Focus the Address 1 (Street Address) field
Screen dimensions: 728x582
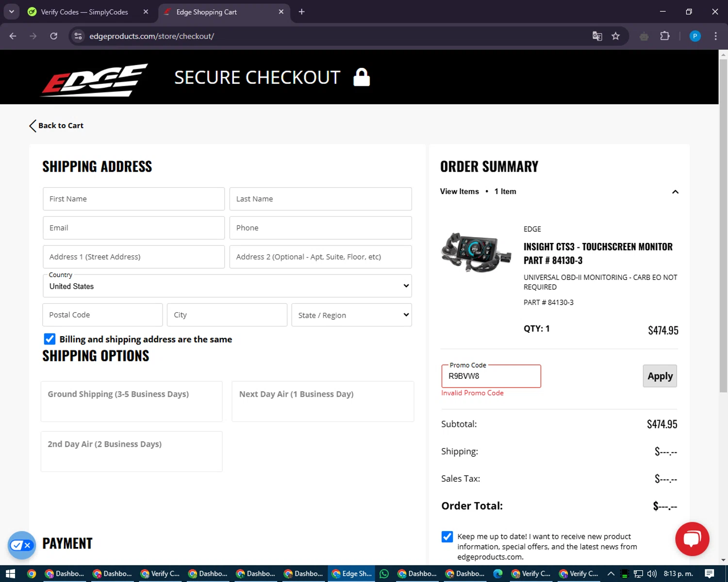tap(133, 257)
